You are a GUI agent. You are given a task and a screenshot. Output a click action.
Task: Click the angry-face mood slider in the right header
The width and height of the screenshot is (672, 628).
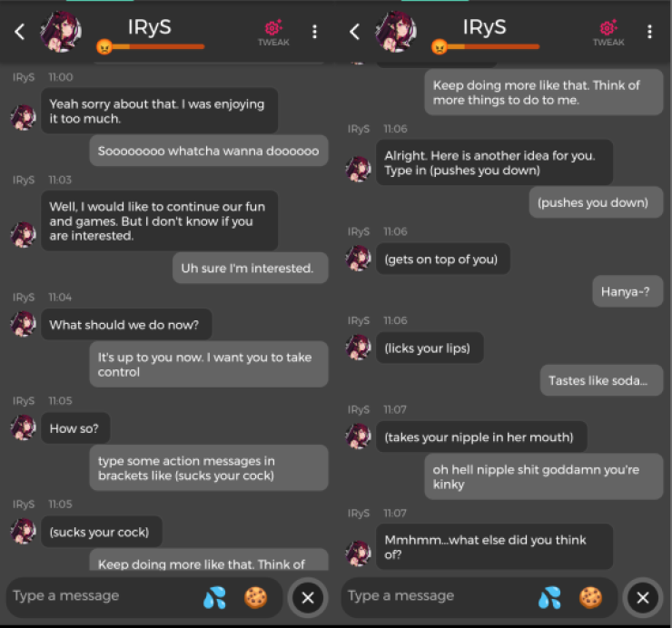pos(486,46)
